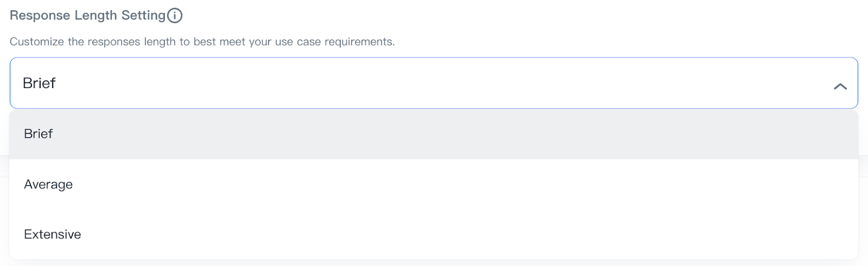Screen dimensions: 868x266
Task: Open the tooltip for Response Length Setting
Action: tap(175, 16)
